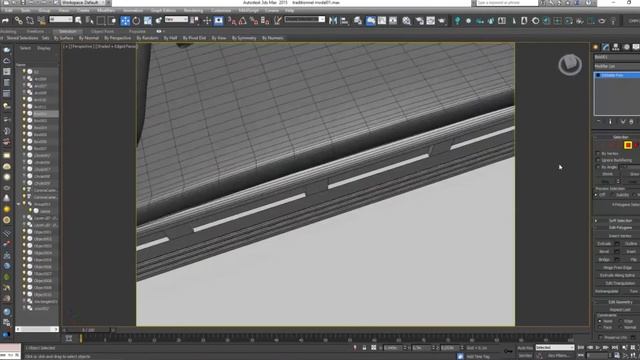Screen dimensions: 640x360
Task: Click the Play Animation button
Action: (598, 347)
